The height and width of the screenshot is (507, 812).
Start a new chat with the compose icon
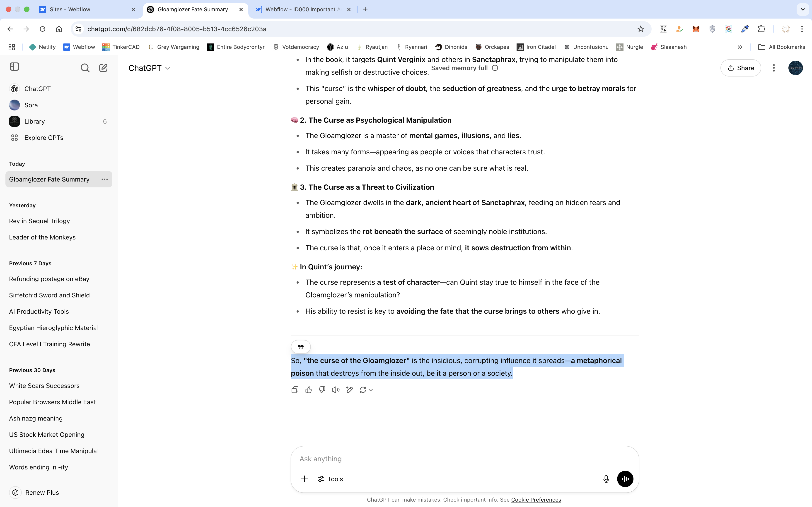point(103,68)
